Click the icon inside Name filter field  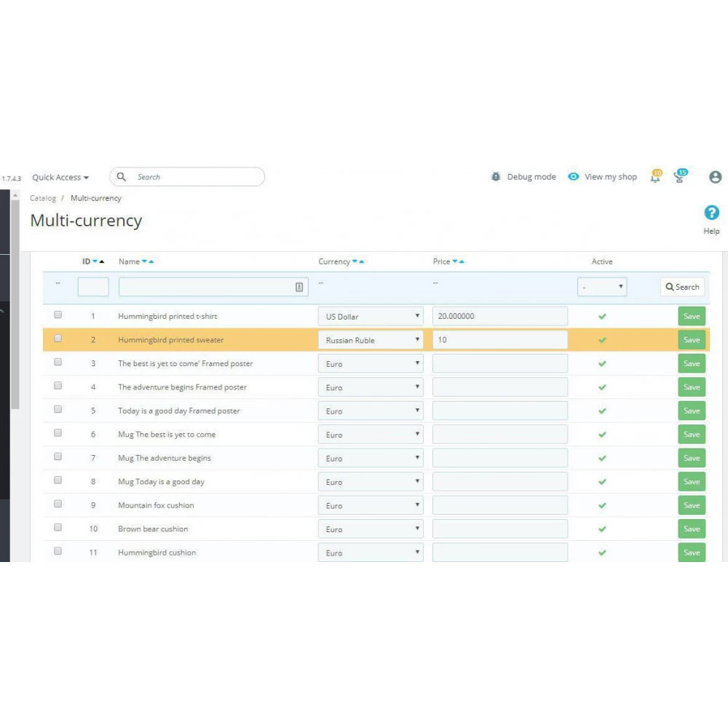click(299, 287)
